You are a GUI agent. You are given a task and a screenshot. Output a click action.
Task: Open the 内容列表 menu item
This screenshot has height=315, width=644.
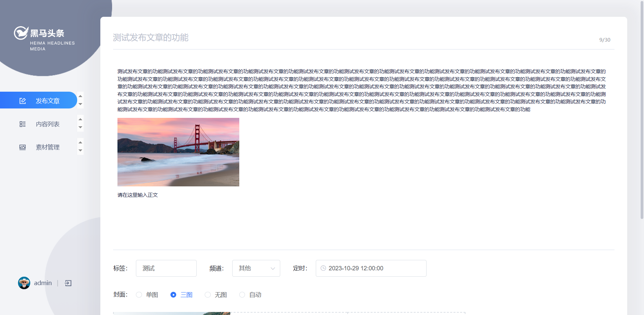pos(48,124)
